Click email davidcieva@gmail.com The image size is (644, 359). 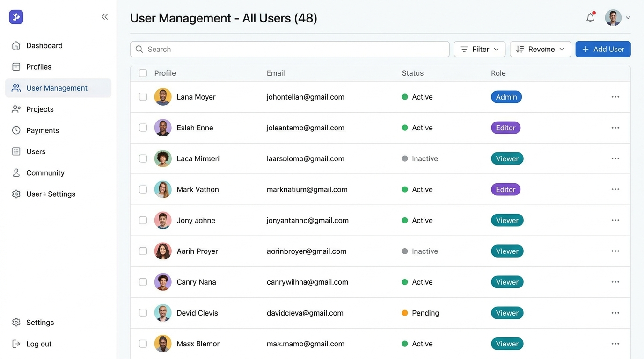(305, 313)
